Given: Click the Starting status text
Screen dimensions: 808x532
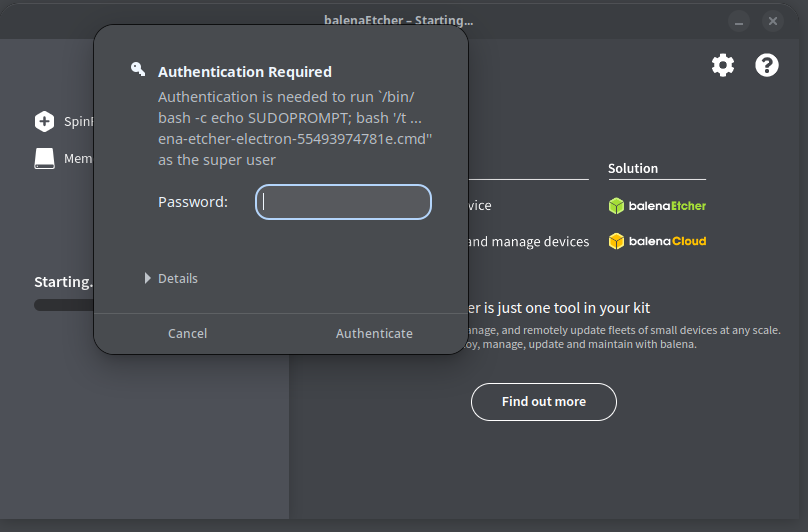Looking at the screenshot, I should tap(64, 282).
